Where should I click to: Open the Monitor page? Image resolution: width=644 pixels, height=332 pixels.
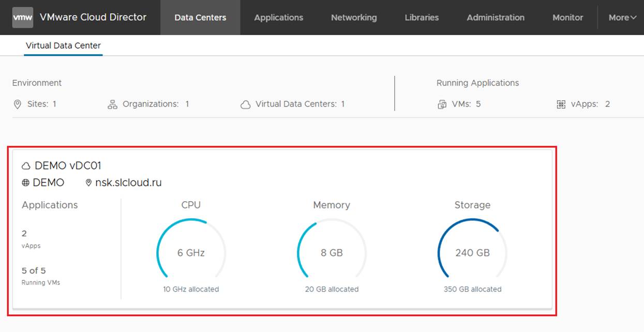pos(567,18)
